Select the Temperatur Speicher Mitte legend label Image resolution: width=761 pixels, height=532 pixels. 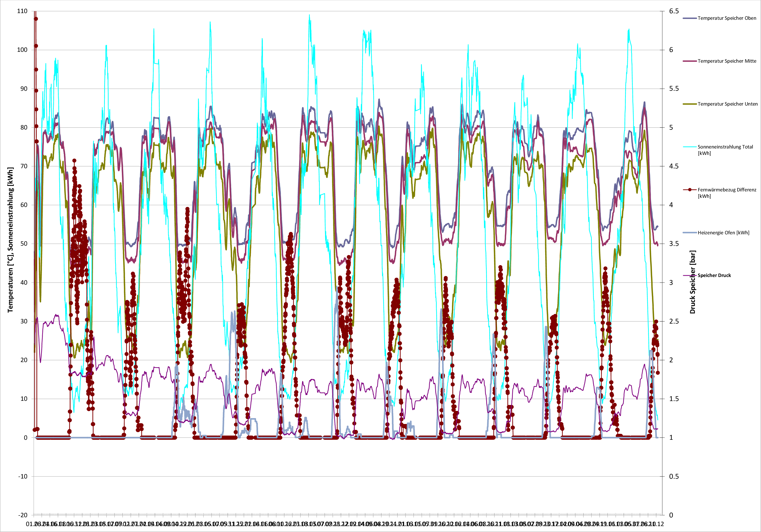point(726,61)
